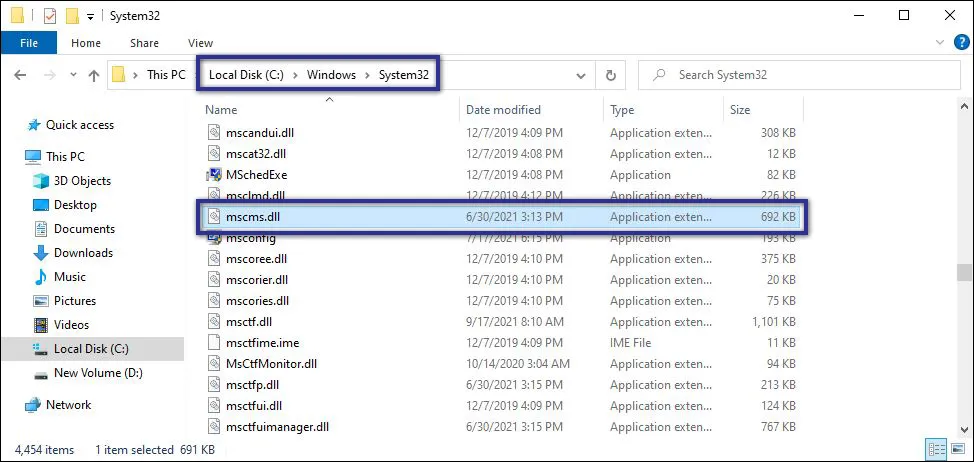This screenshot has width=974, height=462.
Task: Select the mscorier.dll file icon
Action: tap(214, 279)
